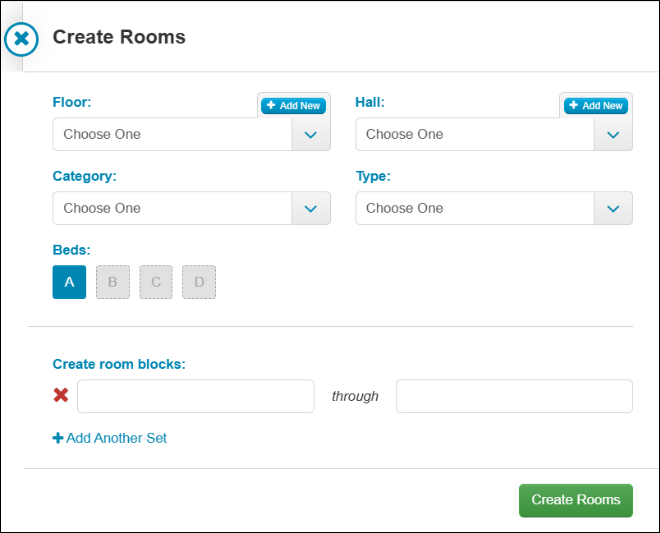The height and width of the screenshot is (533, 660).
Task: Close the Create Rooms dialog
Action: 21,39
